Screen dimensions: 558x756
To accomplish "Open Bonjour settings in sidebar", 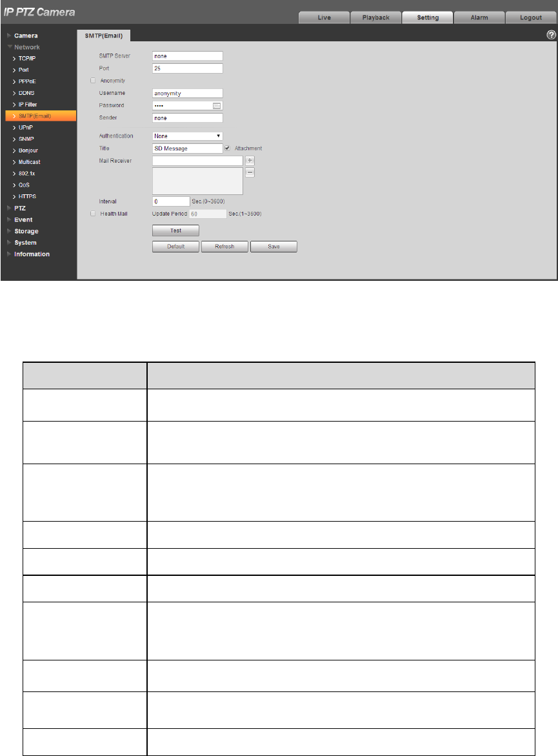I will pos(28,150).
